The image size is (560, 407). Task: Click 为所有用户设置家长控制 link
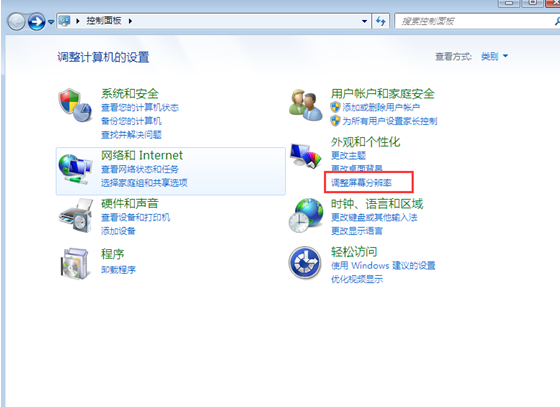tap(390, 121)
